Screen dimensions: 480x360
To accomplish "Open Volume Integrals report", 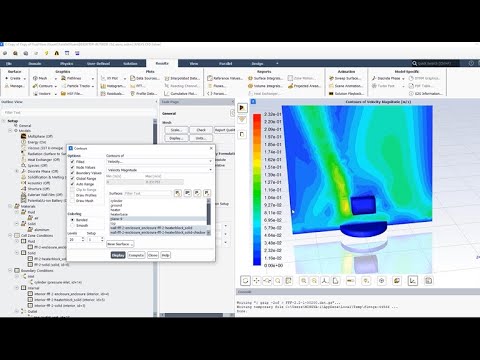I will (265, 86).
